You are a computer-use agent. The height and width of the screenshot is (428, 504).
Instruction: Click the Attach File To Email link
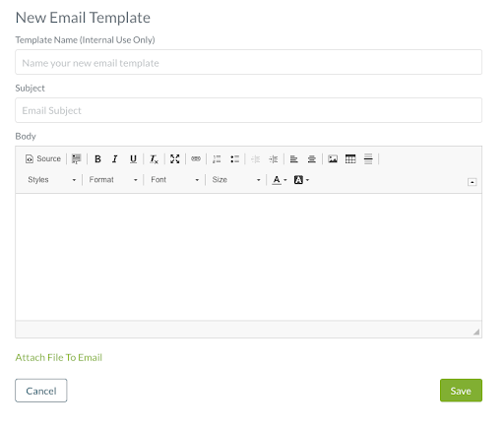pyautogui.click(x=59, y=357)
